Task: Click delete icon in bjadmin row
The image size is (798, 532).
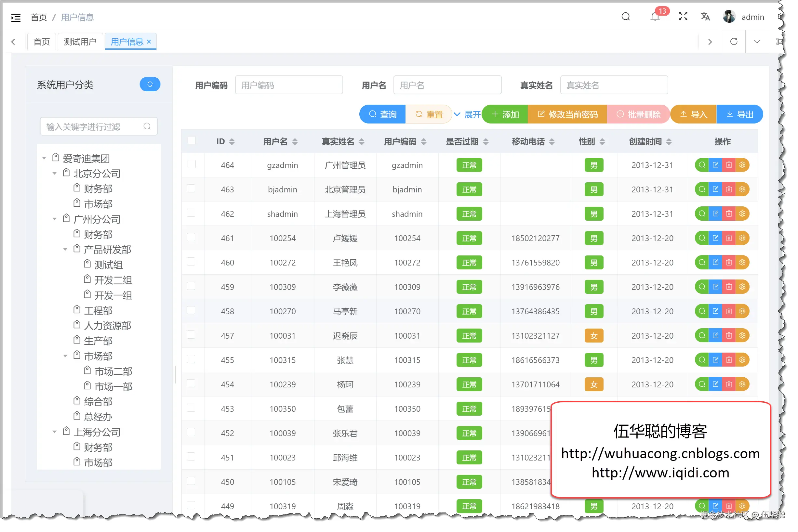Action: point(729,190)
